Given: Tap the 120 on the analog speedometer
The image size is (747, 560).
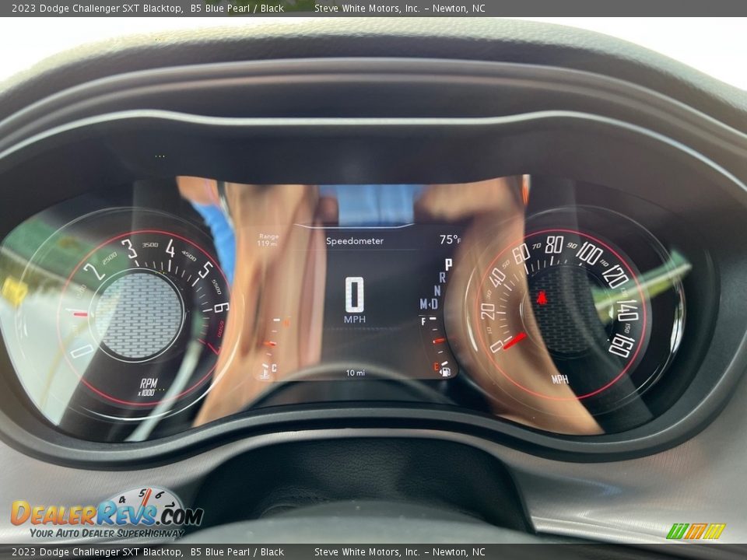Looking at the screenshot, I should coord(615,275).
